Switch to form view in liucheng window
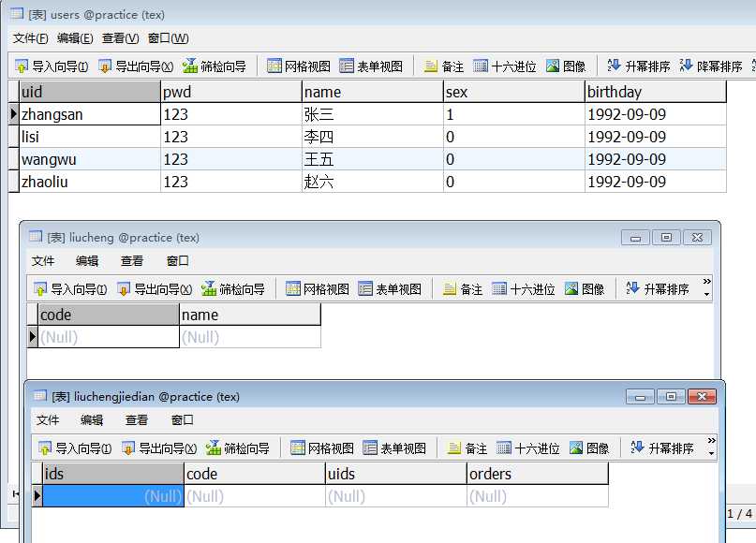 tap(390, 289)
